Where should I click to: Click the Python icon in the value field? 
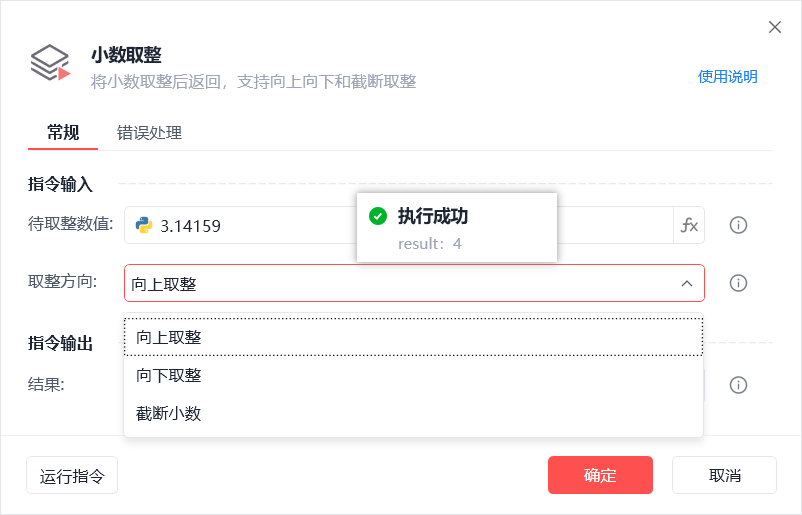(144, 225)
